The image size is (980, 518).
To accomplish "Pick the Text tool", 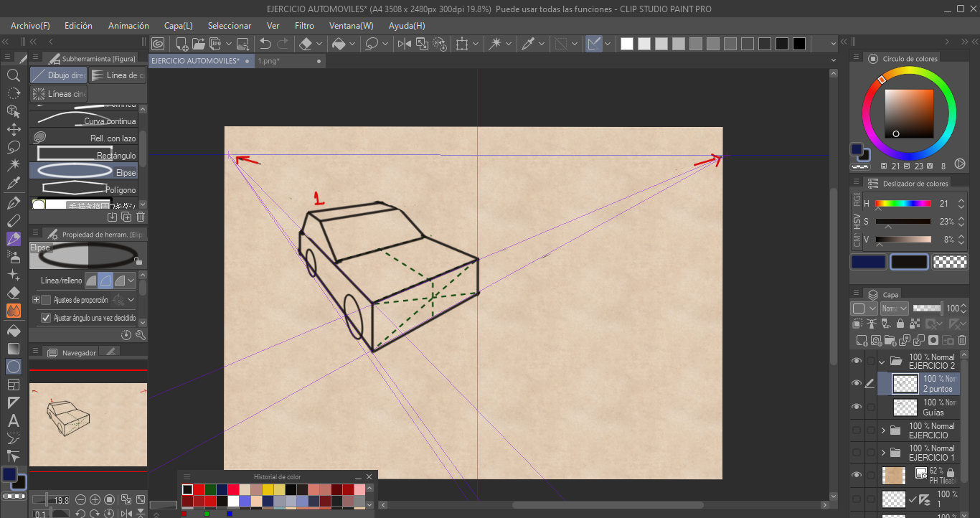I will [13, 421].
